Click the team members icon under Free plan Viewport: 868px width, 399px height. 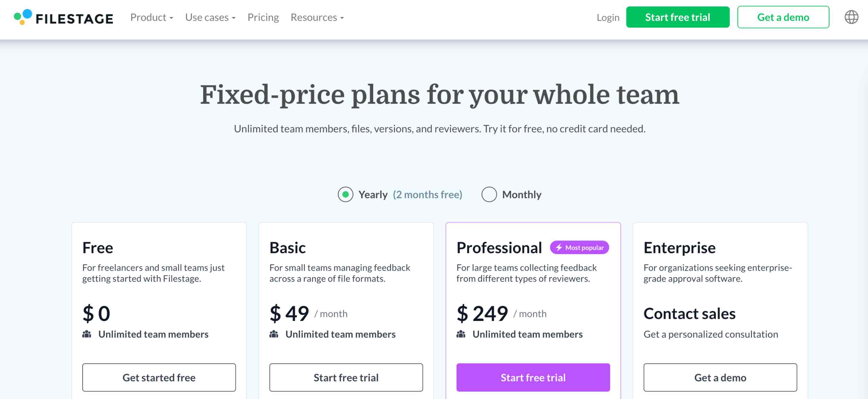87,334
